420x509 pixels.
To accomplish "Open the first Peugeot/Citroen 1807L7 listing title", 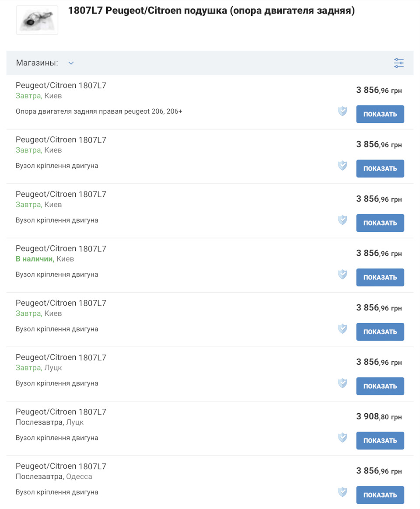I will 61,86.
